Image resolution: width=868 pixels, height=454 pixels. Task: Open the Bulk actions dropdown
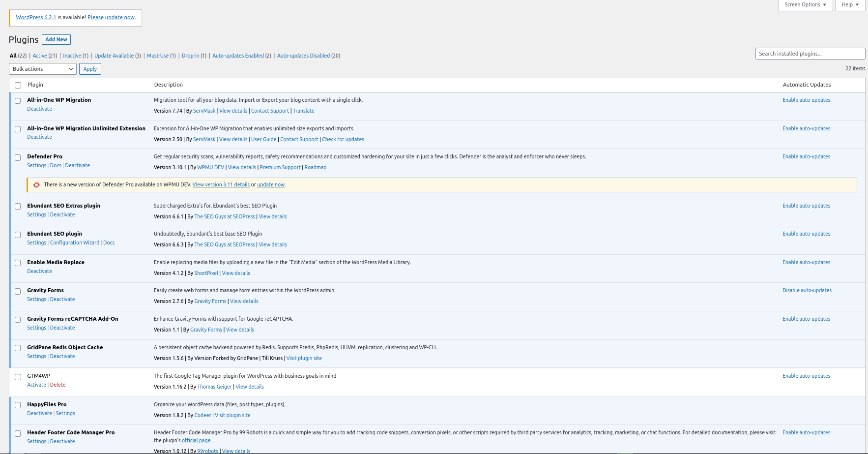point(43,69)
